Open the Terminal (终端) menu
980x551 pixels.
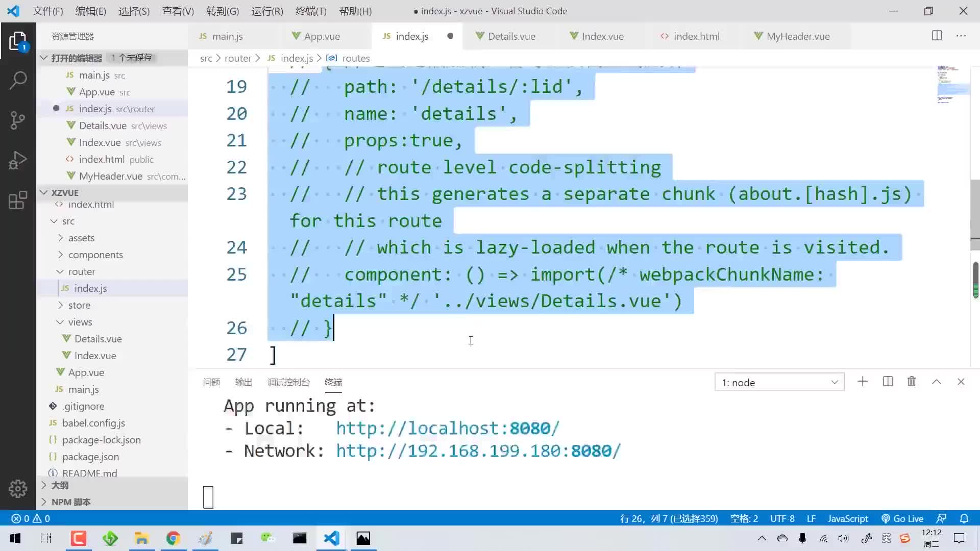[x=311, y=11]
